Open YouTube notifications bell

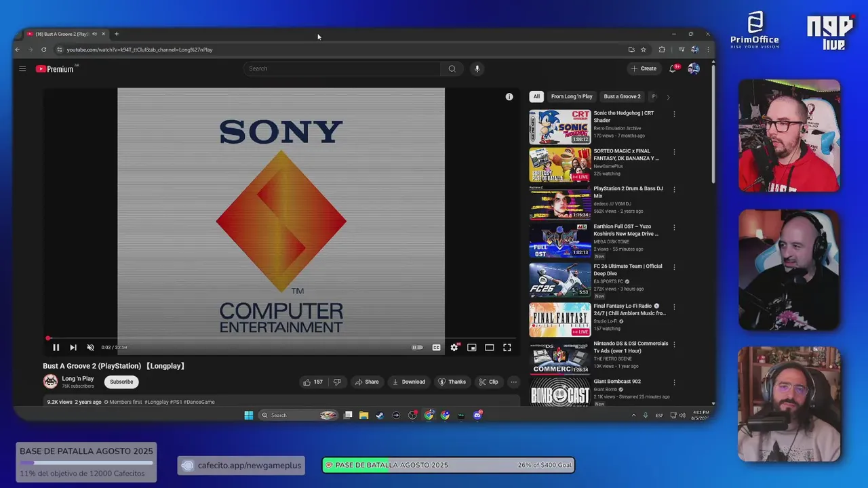coord(673,68)
